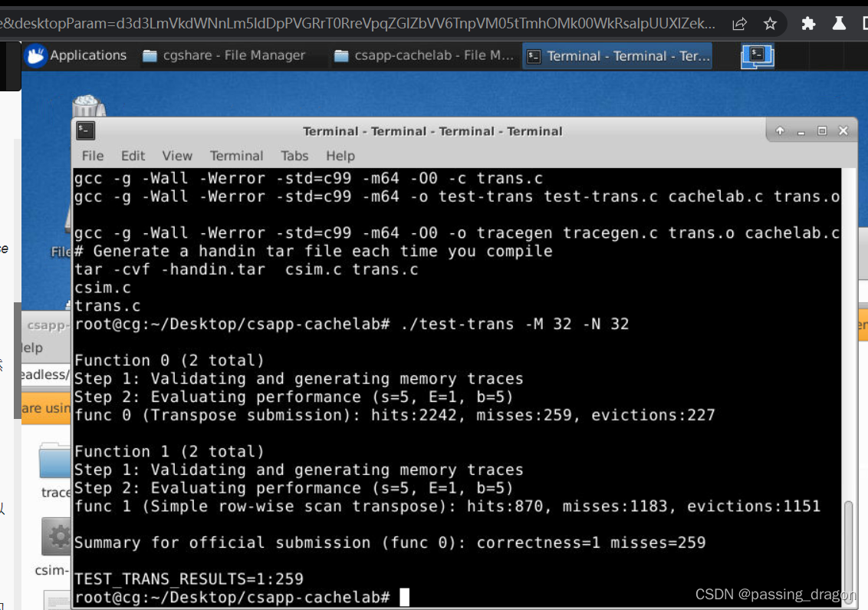Click the flask icon in browser toolbar
This screenshot has width=868, height=610.
(839, 23)
